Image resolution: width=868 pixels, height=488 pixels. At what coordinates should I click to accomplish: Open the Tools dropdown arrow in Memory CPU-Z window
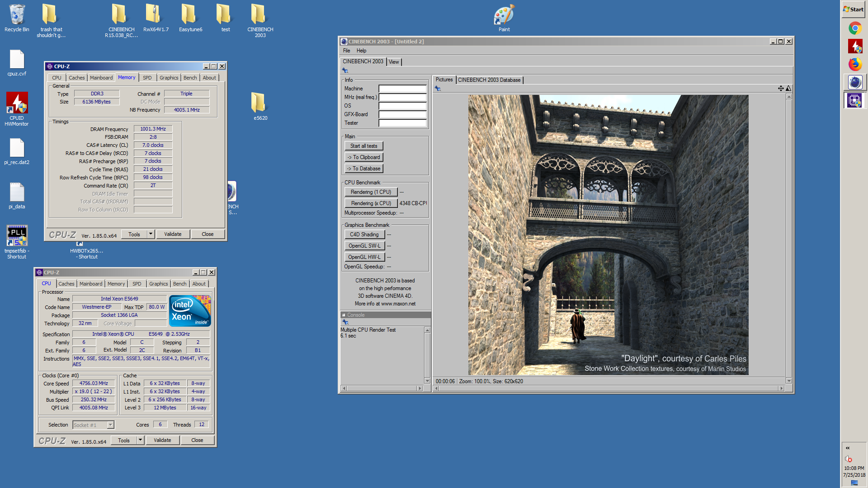pos(151,234)
